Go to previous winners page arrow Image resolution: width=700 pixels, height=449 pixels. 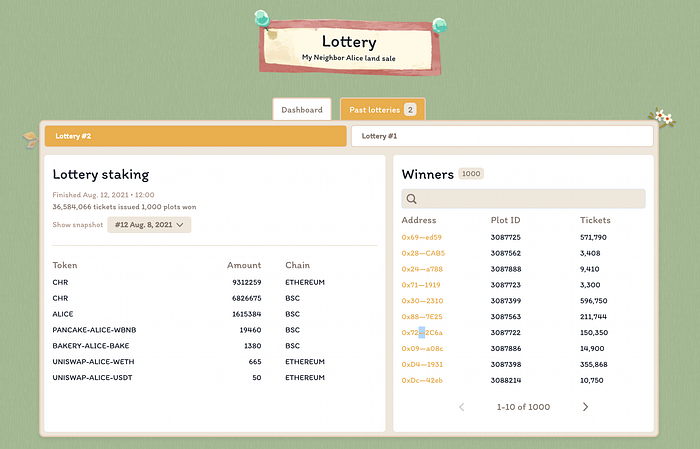click(462, 407)
